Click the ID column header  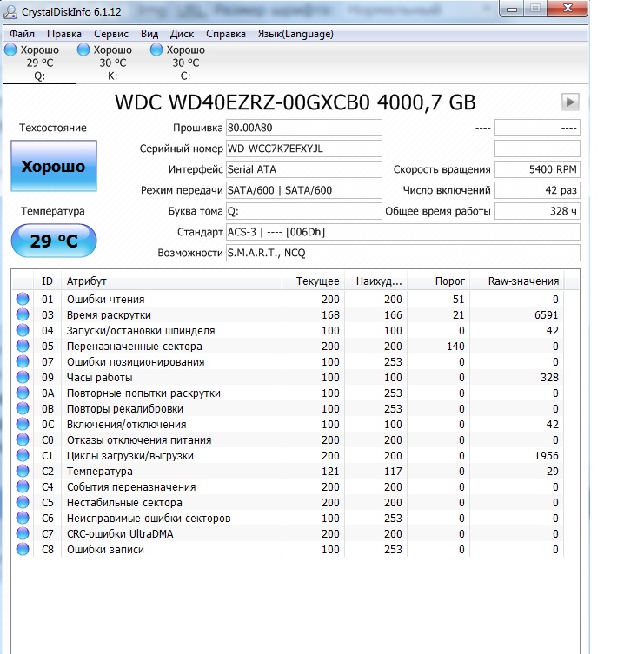coord(47,281)
